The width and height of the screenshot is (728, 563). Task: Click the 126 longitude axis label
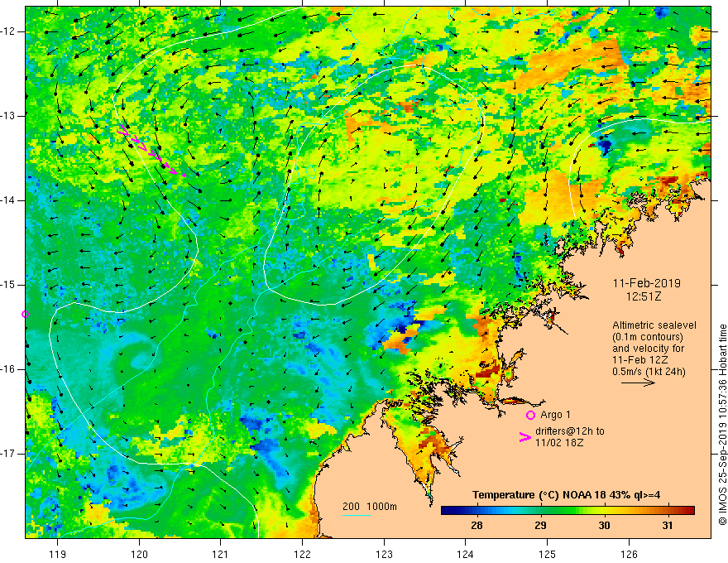coord(629,555)
